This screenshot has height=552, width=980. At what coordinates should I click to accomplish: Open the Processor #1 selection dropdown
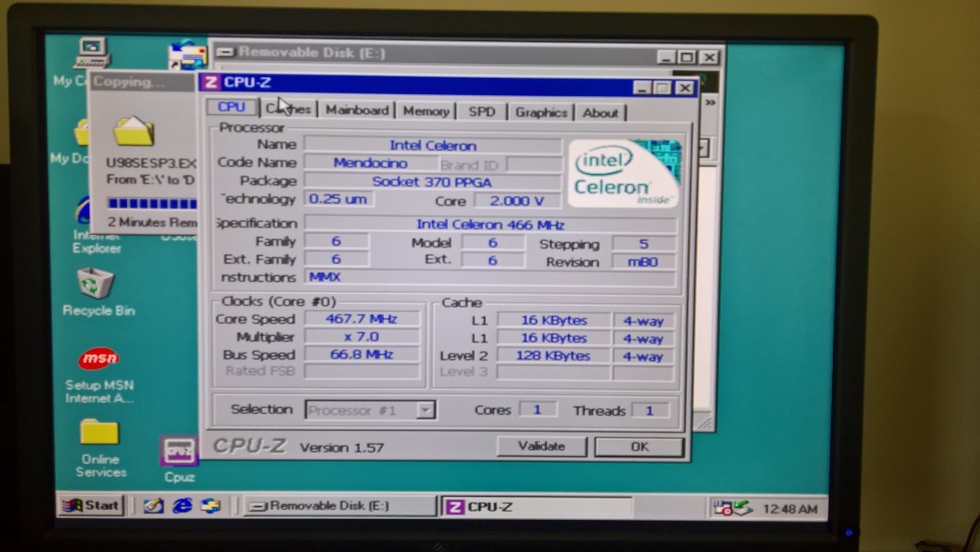(x=426, y=410)
